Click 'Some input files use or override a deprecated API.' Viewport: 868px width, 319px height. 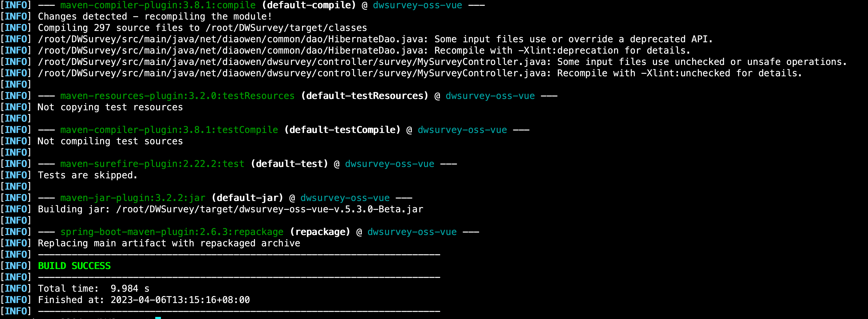coord(574,39)
